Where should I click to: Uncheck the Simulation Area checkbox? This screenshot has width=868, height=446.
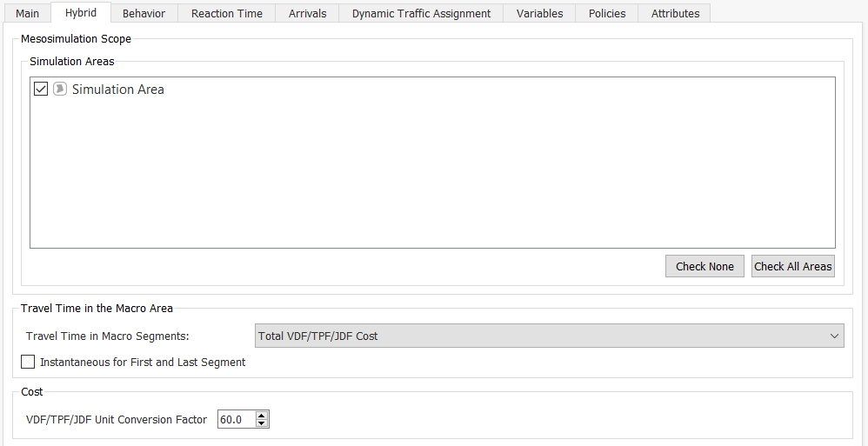(41, 89)
